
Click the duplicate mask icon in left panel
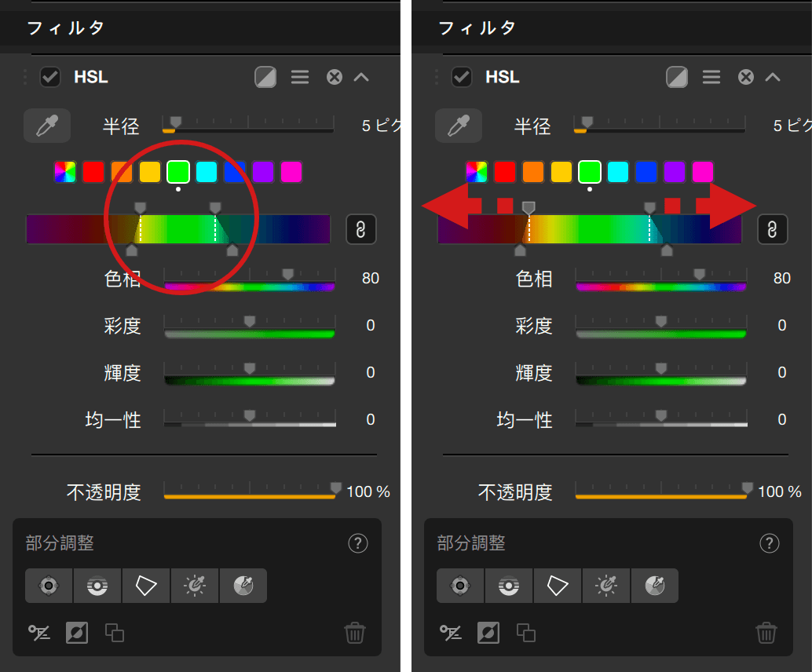(115, 633)
